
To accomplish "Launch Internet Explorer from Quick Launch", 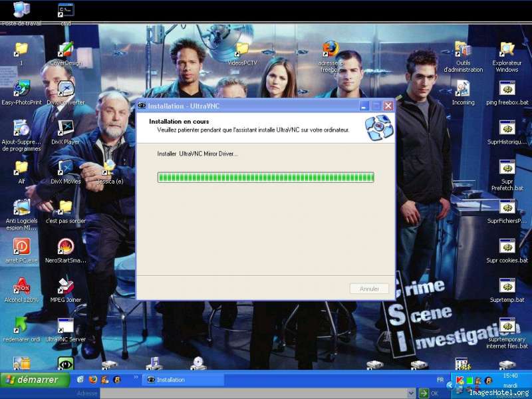I will [80, 380].
